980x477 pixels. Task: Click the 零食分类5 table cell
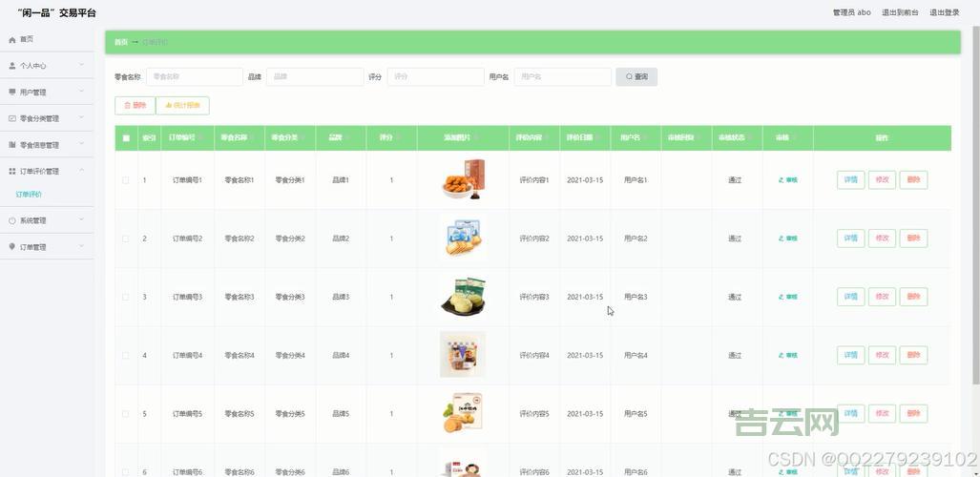[290, 414]
